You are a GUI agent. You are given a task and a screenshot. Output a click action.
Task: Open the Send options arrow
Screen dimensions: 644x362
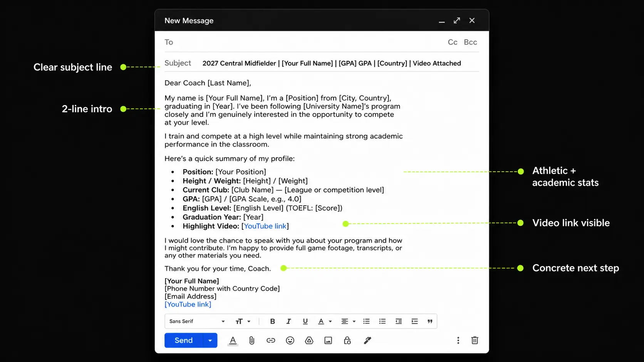coord(210,340)
